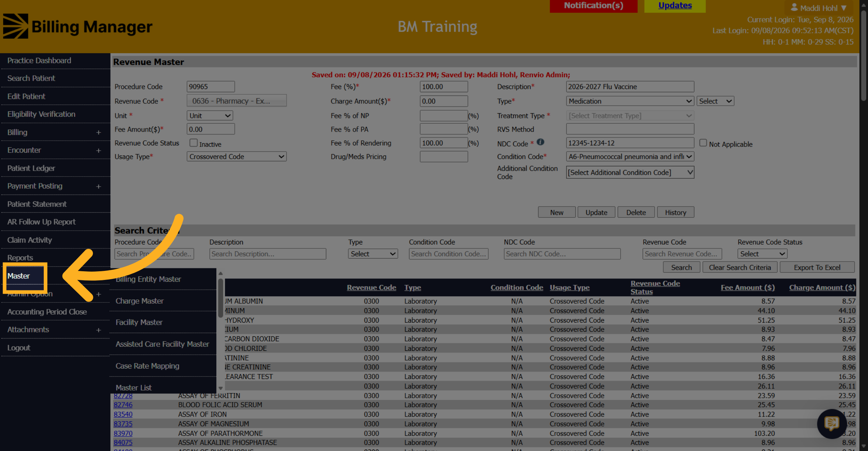Image resolution: width=868 pixels, height=451 pixels.
Task: Open the Condition Code dropdown
Action: pyautogui.click(x=630, y=157)
